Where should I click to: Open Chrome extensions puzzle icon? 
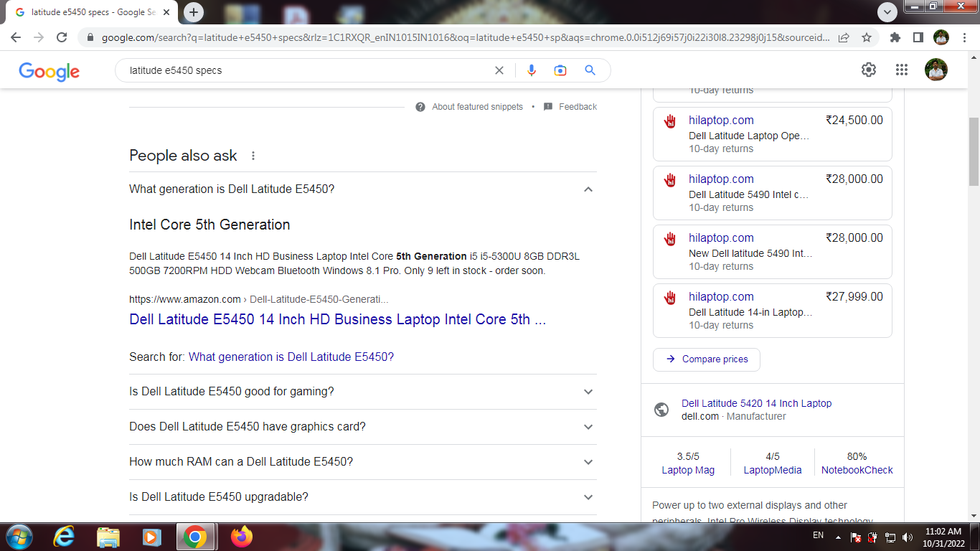(x=895, y=37)
